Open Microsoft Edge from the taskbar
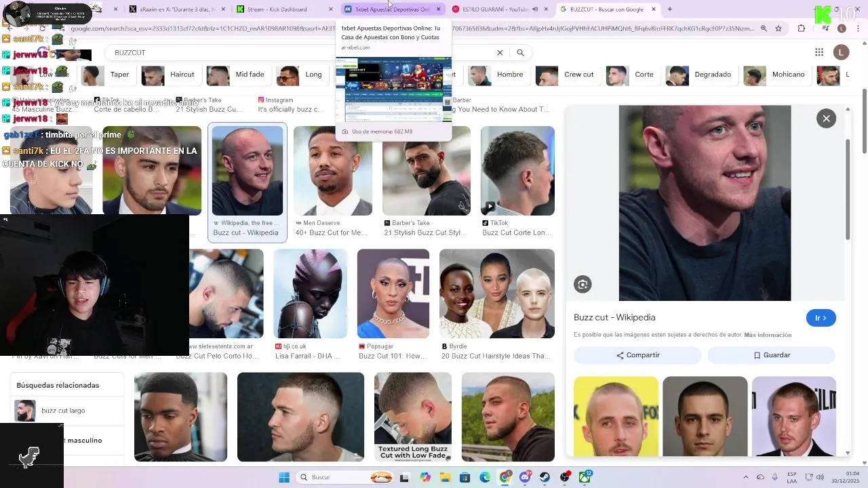This screenshot has width=868, height=488. point(485,477)
